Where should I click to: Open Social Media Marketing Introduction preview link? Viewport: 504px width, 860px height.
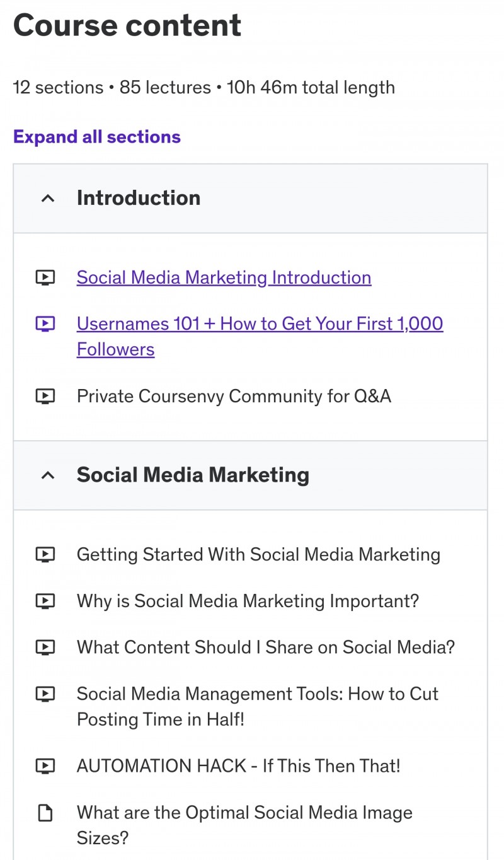224,277
